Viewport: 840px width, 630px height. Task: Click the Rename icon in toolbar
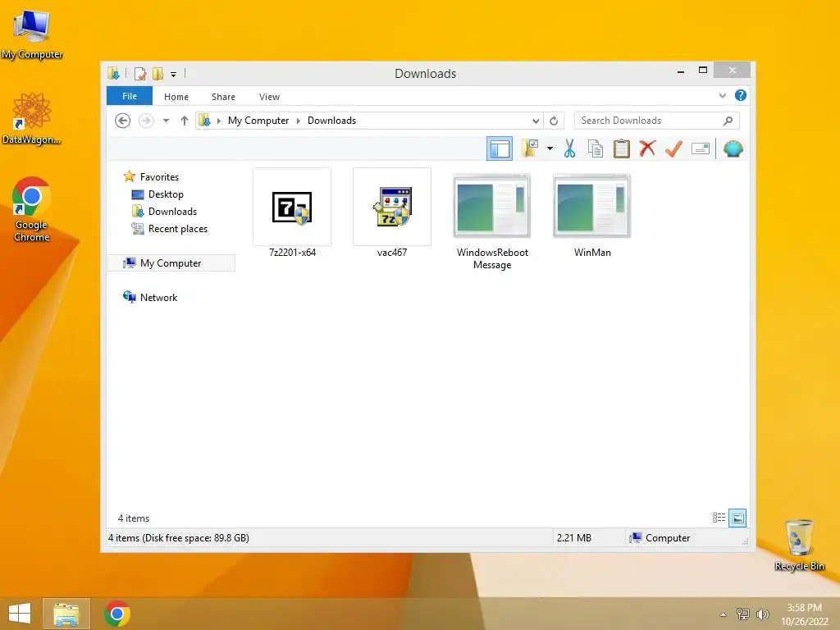[701, 148]
